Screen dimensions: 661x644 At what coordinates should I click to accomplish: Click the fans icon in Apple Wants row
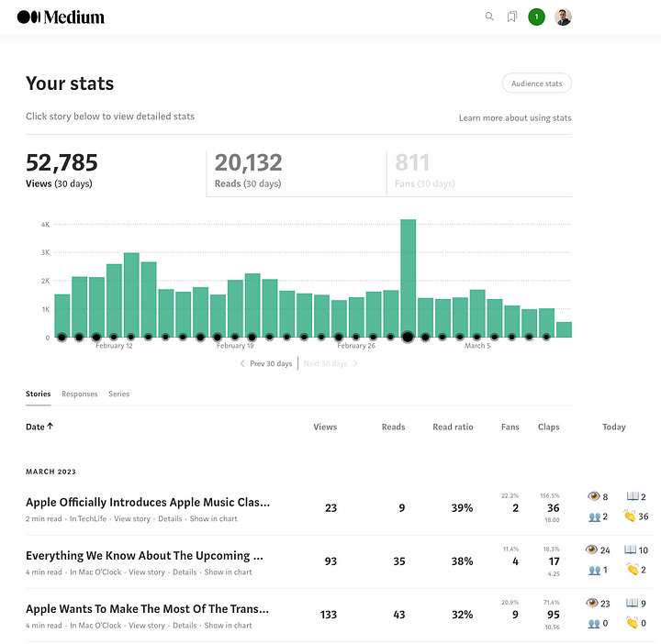pos(594,624)
